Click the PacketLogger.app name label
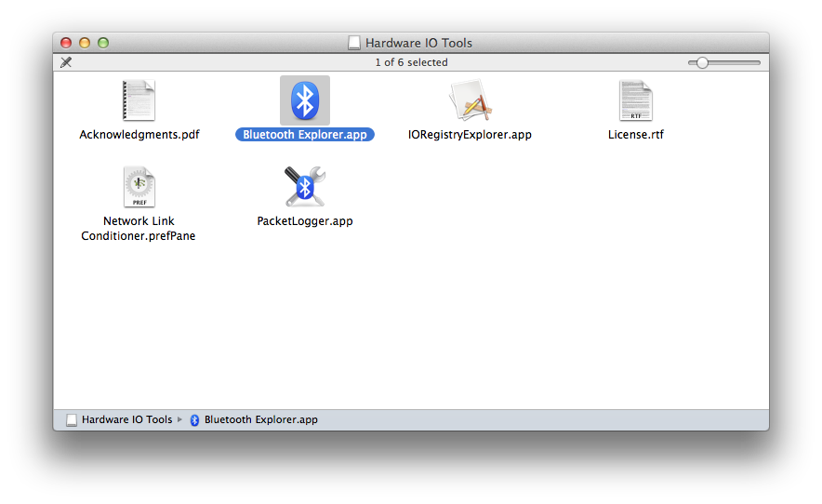Screen dimensions: 822x504 click(x=305, y=221)
